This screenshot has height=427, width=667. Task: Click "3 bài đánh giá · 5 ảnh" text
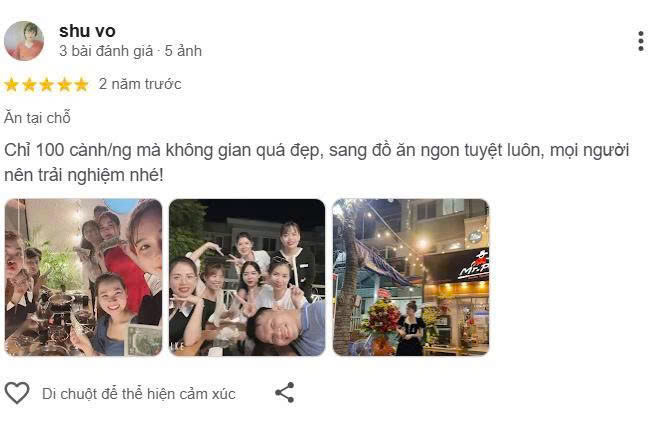point(130,51)
